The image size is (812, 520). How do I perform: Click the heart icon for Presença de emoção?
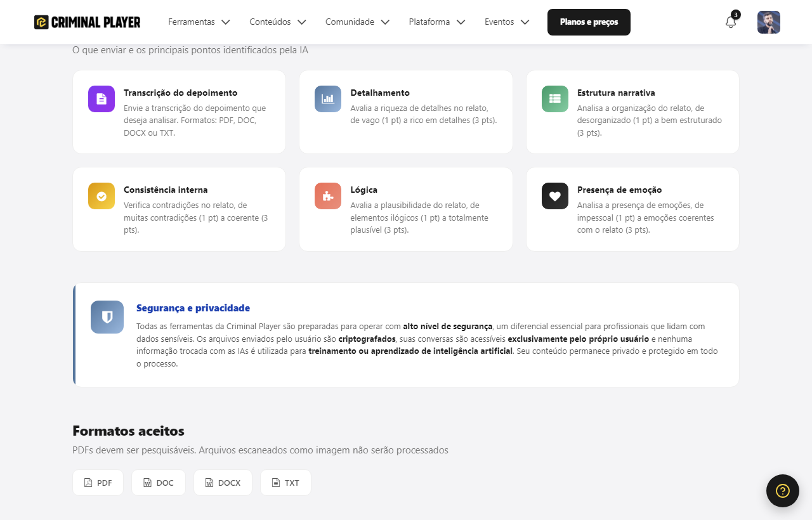555,196
